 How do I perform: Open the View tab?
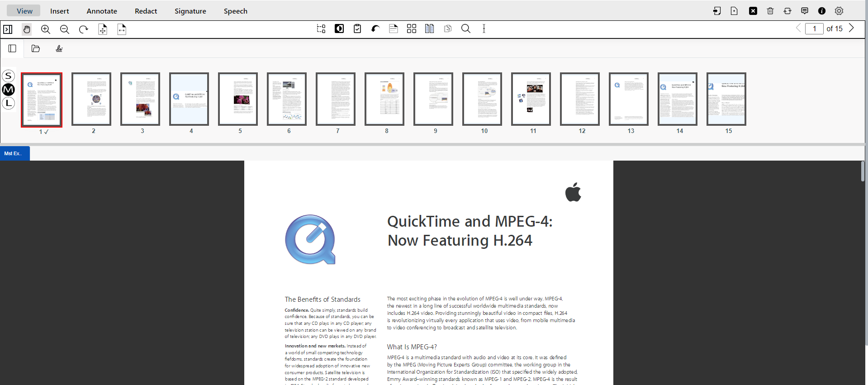pyautogui.click(x=24, y=11)
